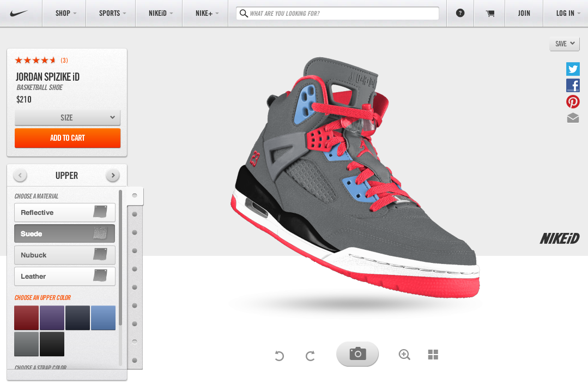588x390 pixels.
Task: Share the shoe on Twitter
Action: (x=573, y=69)
